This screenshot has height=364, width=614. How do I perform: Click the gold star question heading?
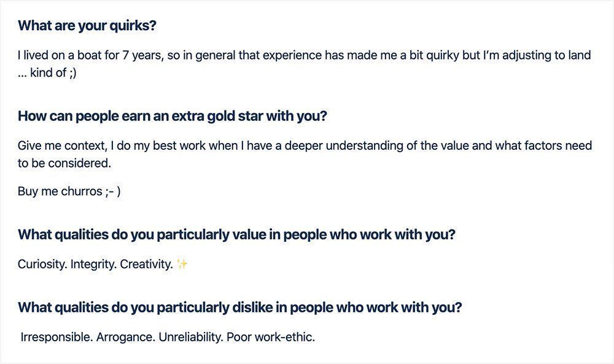coord(173,116)
